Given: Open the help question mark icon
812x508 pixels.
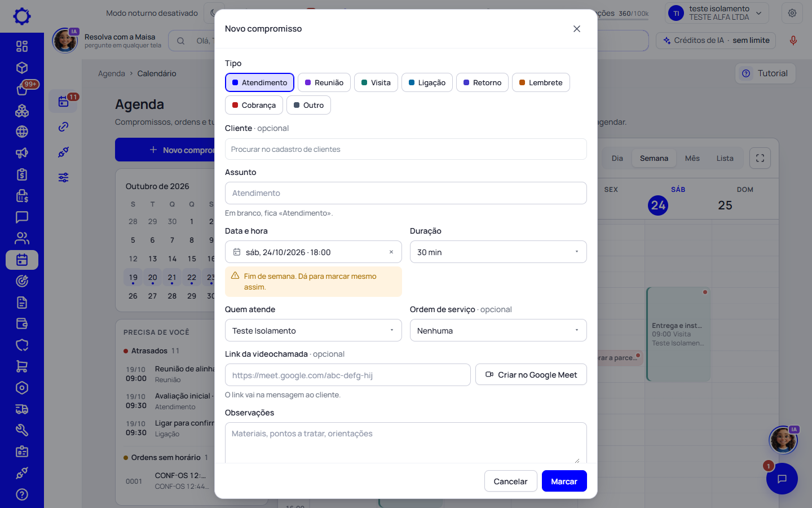Looking at the screenshot, I should point(22,494).
